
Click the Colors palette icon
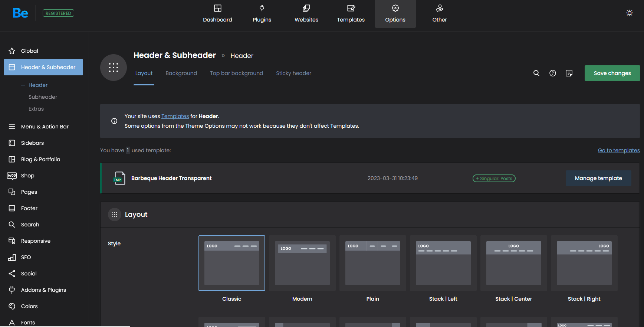[12, 306]
